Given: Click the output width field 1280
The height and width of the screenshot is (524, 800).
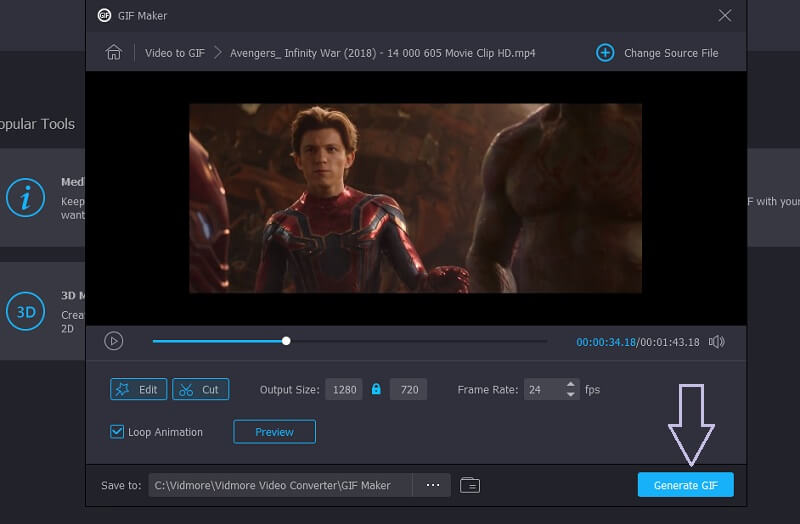Looking at the screenshot, I should (x=344, y=389).
